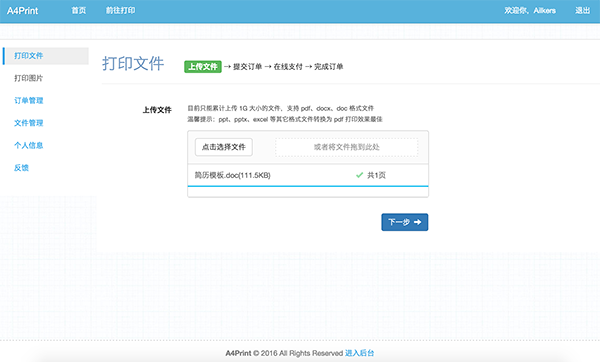
Task: Select the uploaded 简历模板.doc file row
Action: [308, 175]
